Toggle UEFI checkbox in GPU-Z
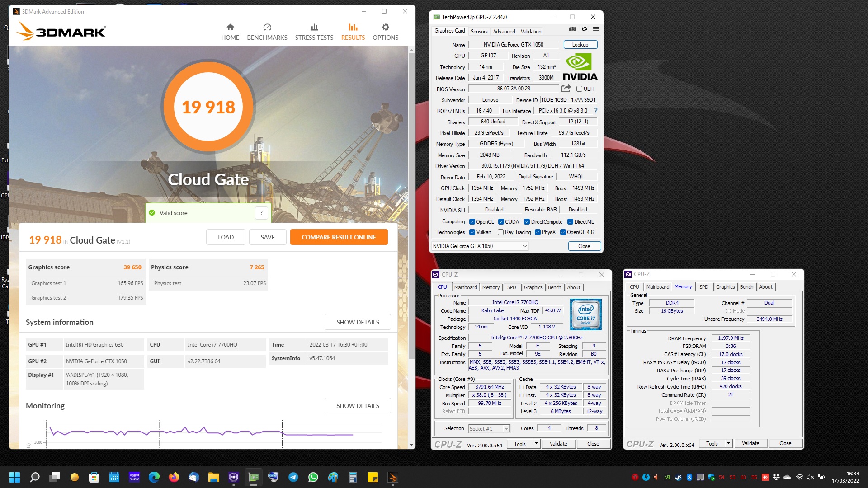The height and width of the screenshot is (488, 868). [x=579, y=89]
